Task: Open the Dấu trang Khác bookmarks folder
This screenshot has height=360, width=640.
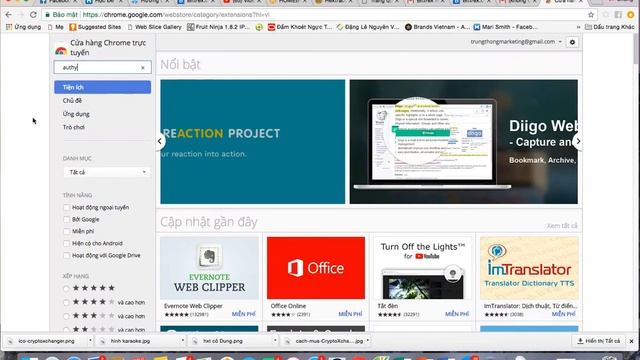Action: click(x=610, y=27)
